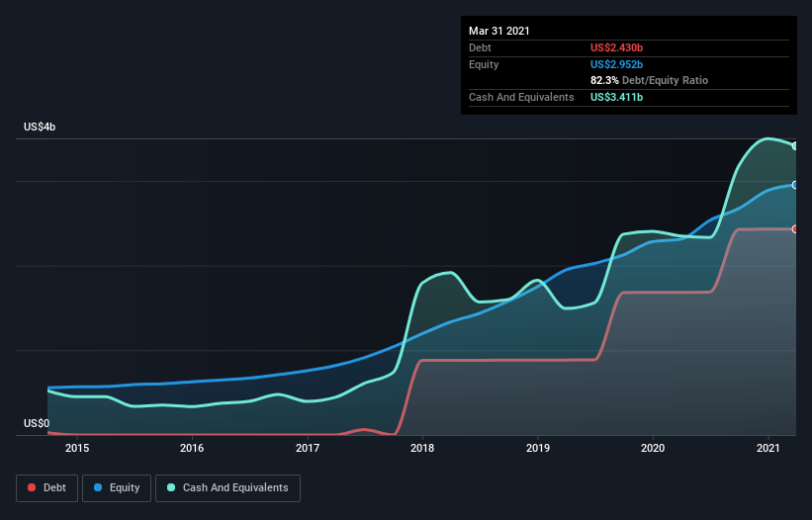Click the 2020 x-axis label

coord(653,448)
